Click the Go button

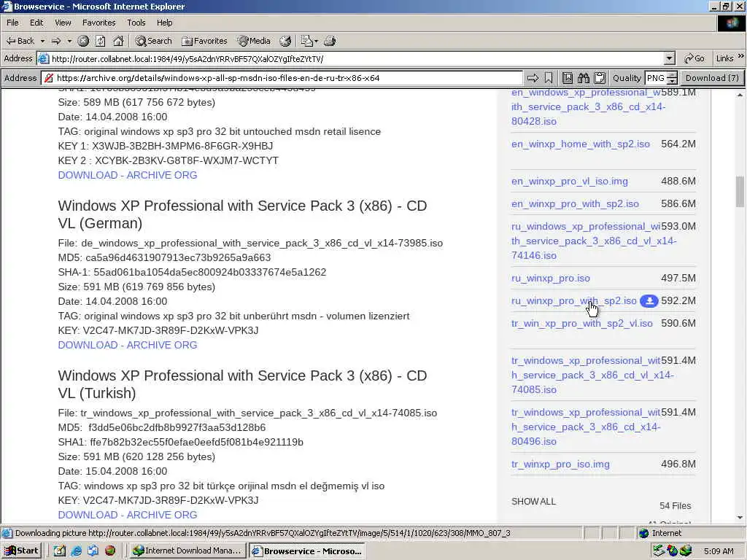pyautogui.click(x=694, y=58)
